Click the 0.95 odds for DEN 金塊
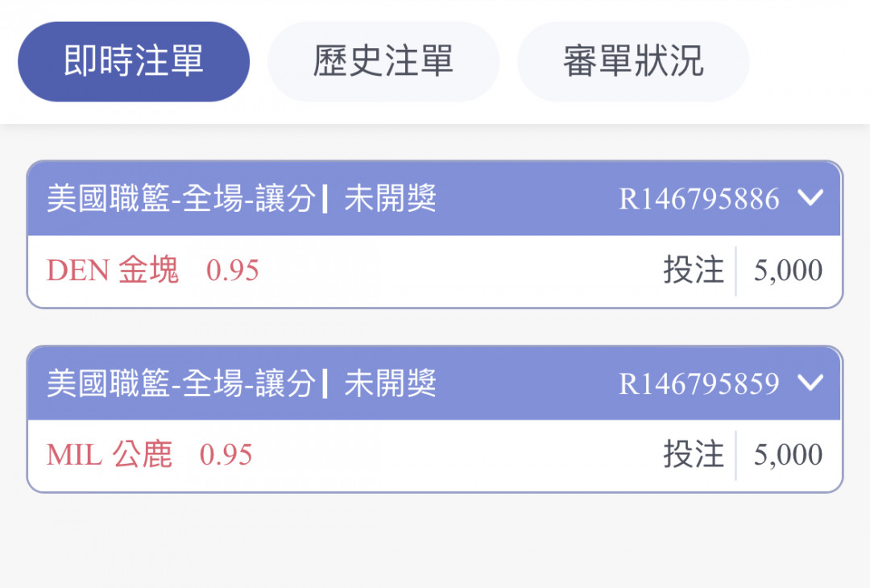Viewport: 870px width, 588px height. [x=233, y=271]
